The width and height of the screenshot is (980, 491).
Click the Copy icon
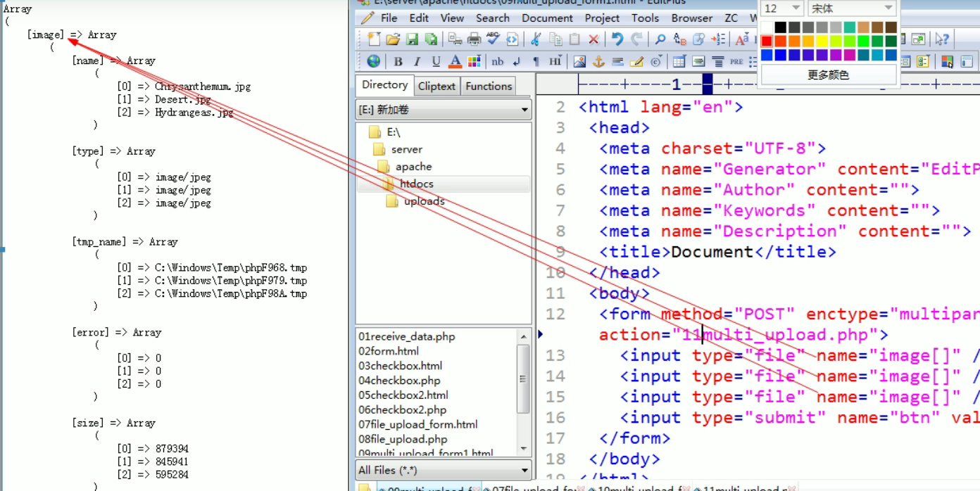[x=555, y=39]
